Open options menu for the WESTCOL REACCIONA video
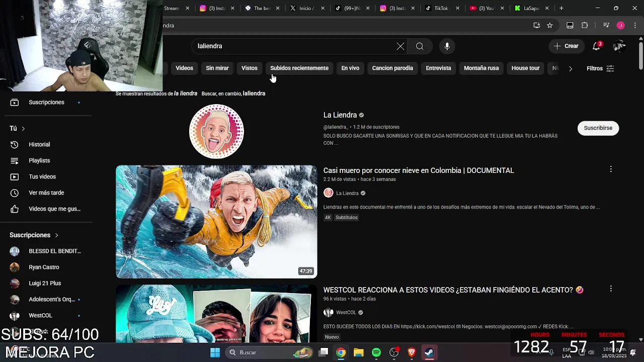 click(x=611, y=289)
